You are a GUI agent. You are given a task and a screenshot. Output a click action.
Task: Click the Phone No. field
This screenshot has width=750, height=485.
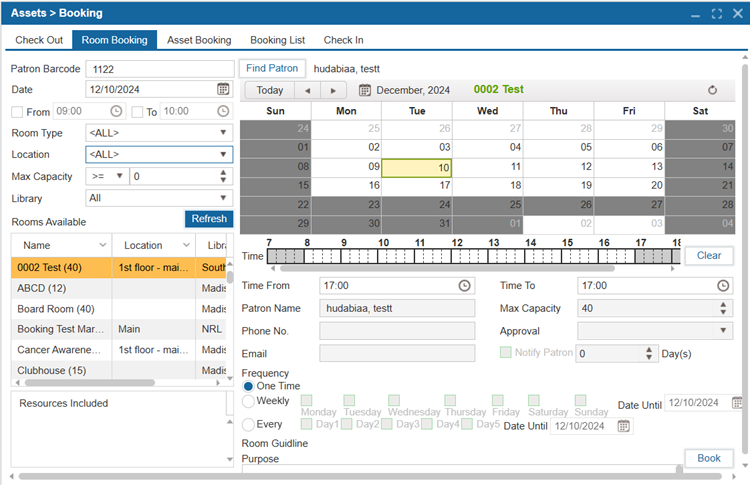coord(397,331)
